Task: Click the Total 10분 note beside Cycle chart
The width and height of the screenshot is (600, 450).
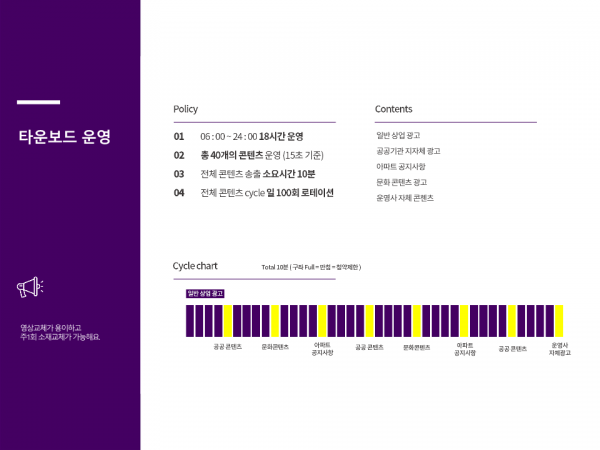Action: point(310,267)
